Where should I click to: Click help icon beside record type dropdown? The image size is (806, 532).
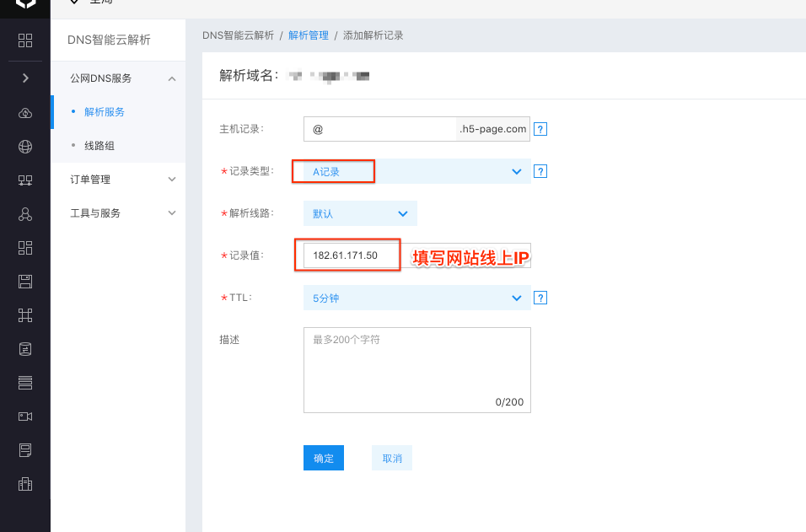[541, 171]
